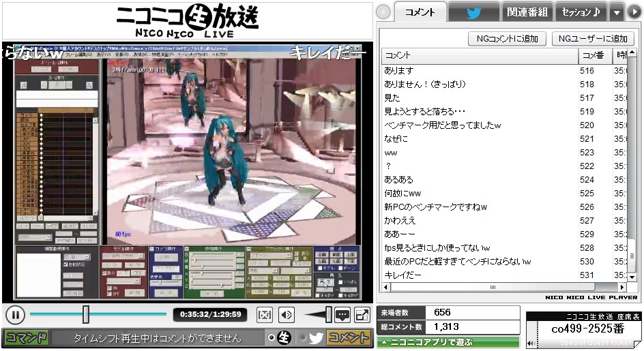Switch to the コメント tab
This screenshot has width=644, height=351.
420,12
